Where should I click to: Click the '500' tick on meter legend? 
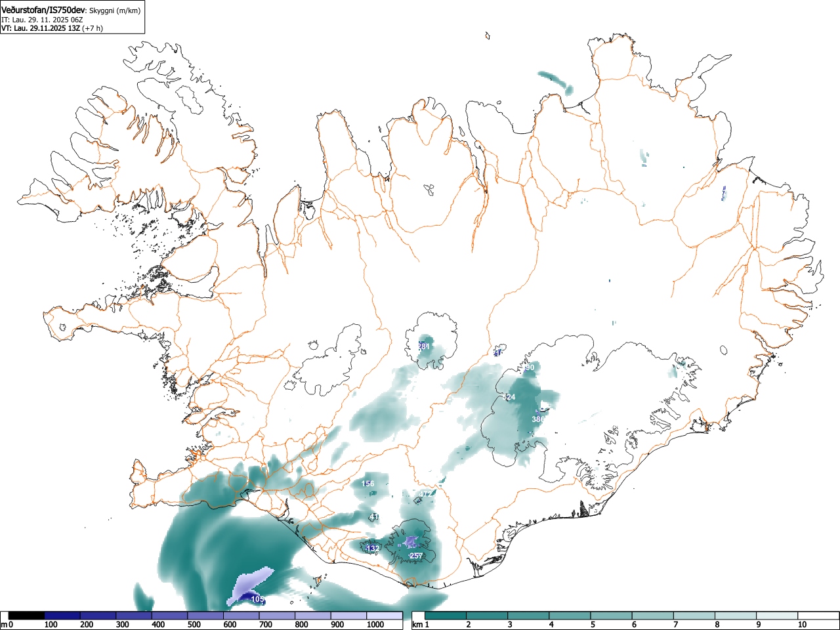194,625
